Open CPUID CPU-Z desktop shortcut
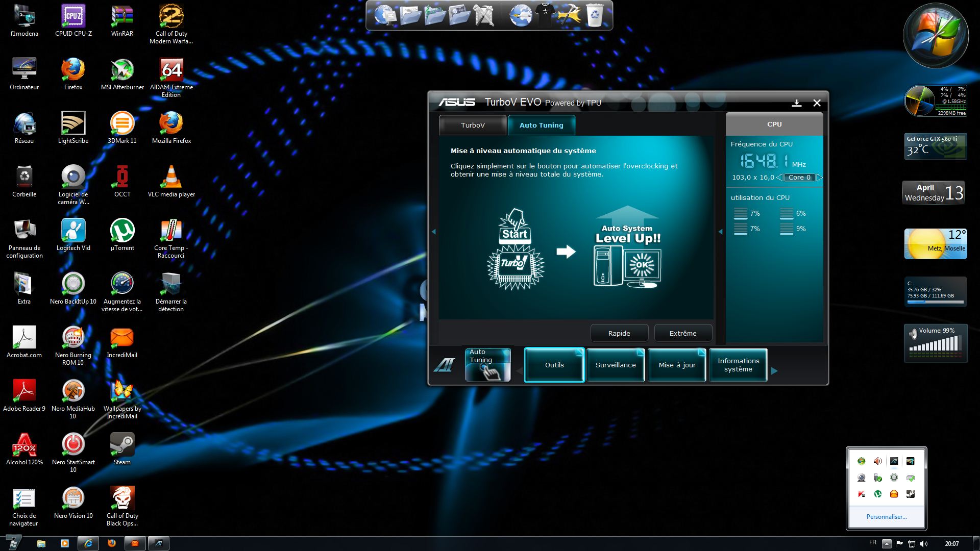The width and height of the screenshot is (980, 551). [x=73, y=17]
